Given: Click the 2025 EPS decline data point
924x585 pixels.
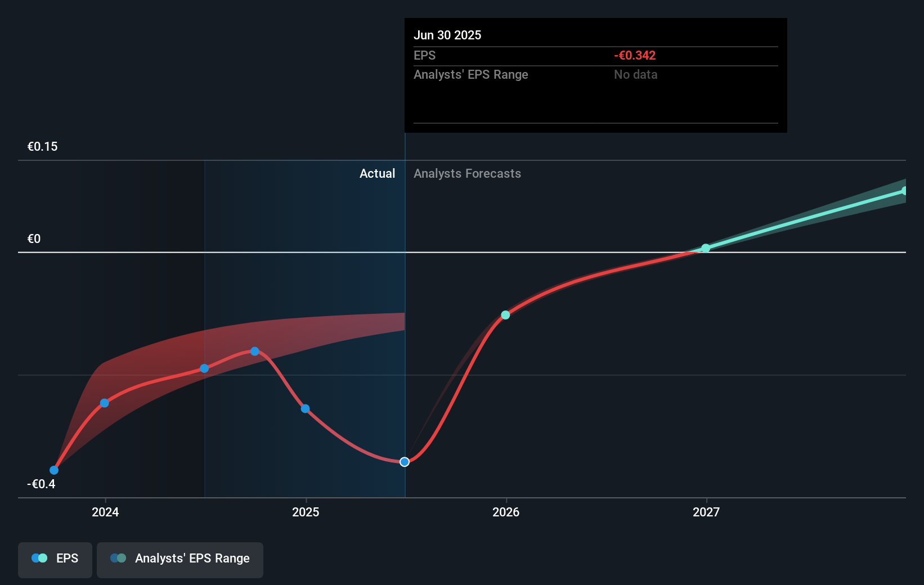Looking at the screenshot, I should 304,408.
